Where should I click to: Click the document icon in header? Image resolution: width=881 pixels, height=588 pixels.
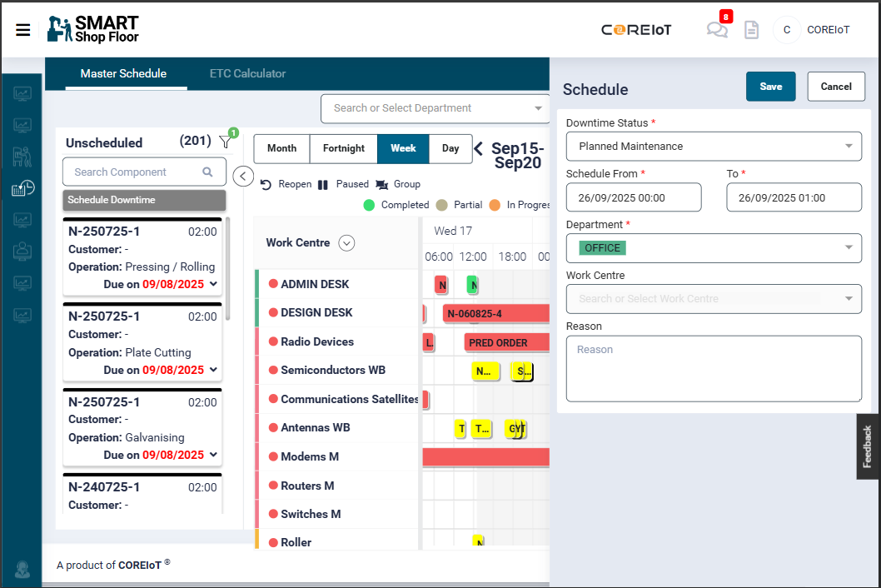pos(751,30)
